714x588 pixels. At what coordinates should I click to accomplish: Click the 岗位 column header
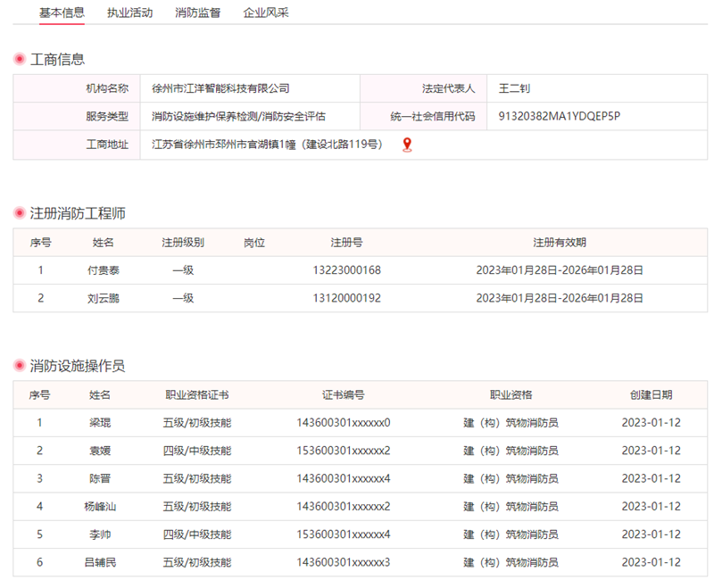pos(254,243)
